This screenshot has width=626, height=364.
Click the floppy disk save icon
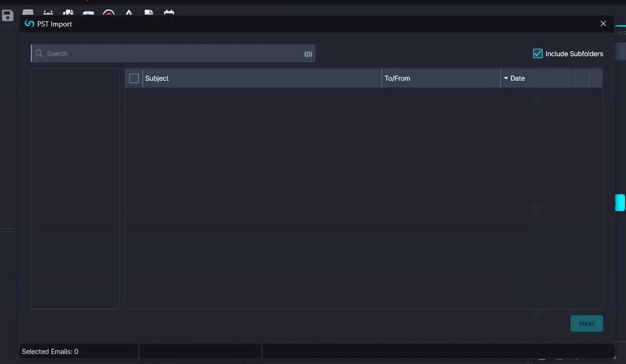point(7,15)
